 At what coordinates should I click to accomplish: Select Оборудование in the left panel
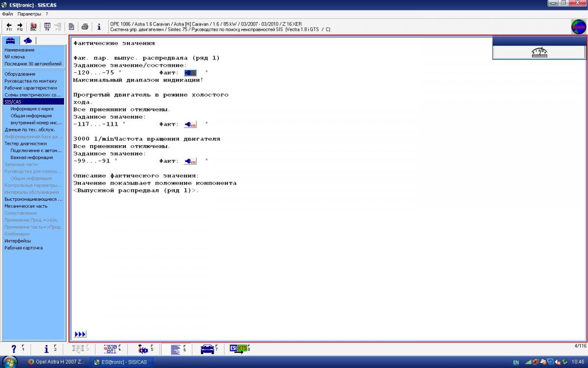[20, 74]
